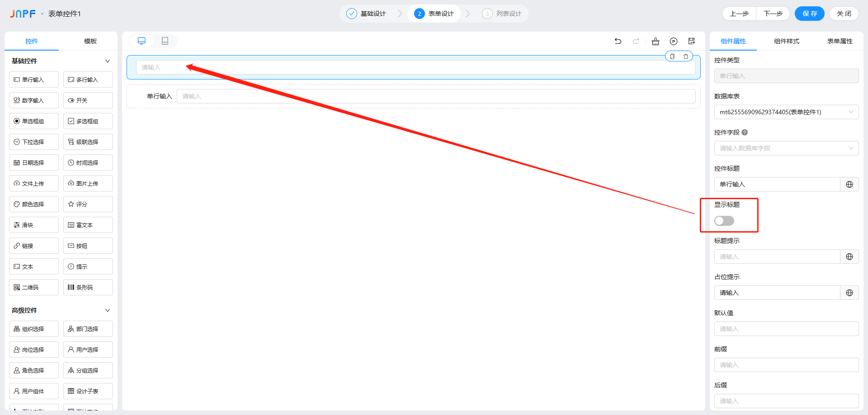Preview the form with the play icon
Image resolution: width=868 pixels, height=415 pixels.
(674, 41)
